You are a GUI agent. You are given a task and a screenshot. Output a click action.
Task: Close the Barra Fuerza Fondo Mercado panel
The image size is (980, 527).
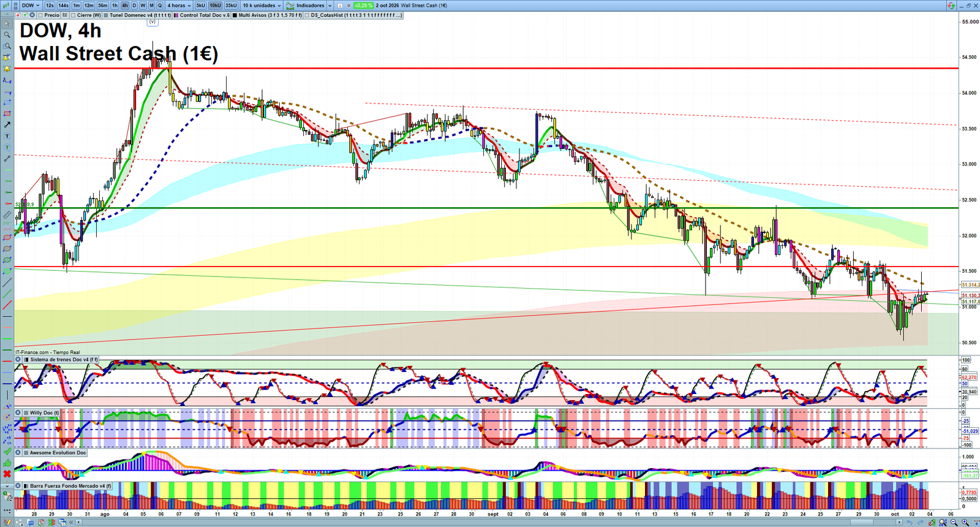tap(18, 486)
